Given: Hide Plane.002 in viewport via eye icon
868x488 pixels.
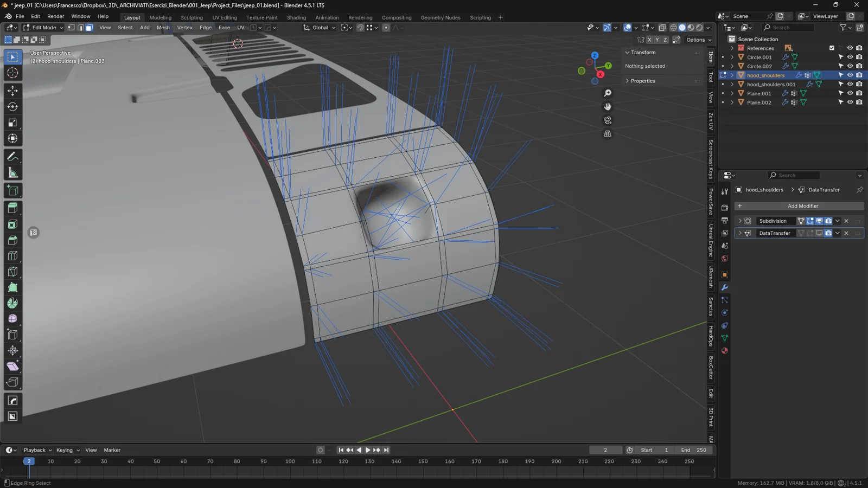Looking at the screenshot, I should point(850,102).
